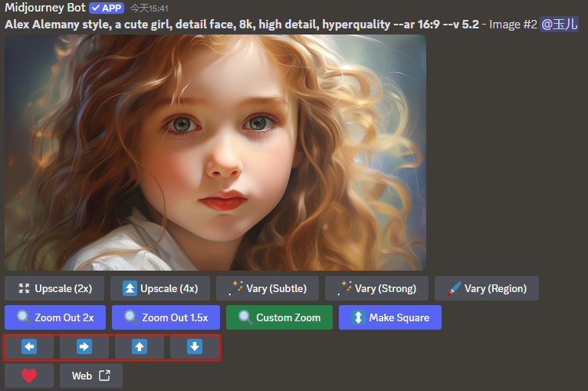Click the @玉儿 mention tag

click(559, 25)
